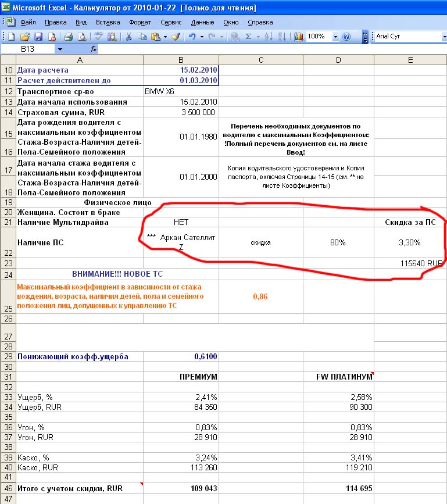Viewport: 447px width, 504px height.
Task: Sort descending with Z-A icon
Action: click(282, 37)
